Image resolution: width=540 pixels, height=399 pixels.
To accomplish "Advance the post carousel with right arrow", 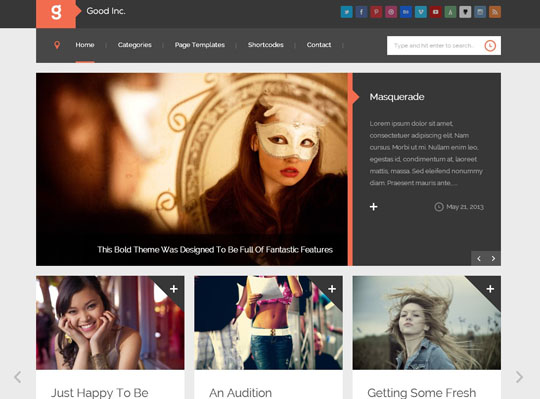I will coord(519,377).
